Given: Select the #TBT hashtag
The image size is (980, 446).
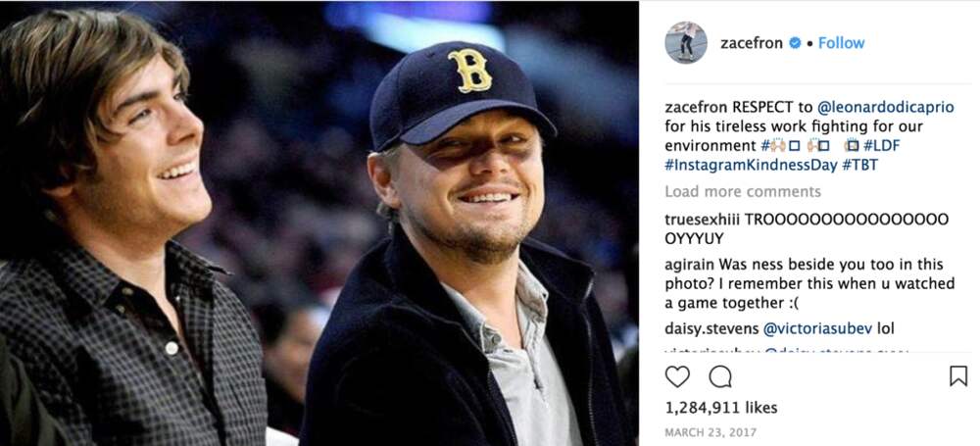Looking at the screenshot, I should pos(859,167).
